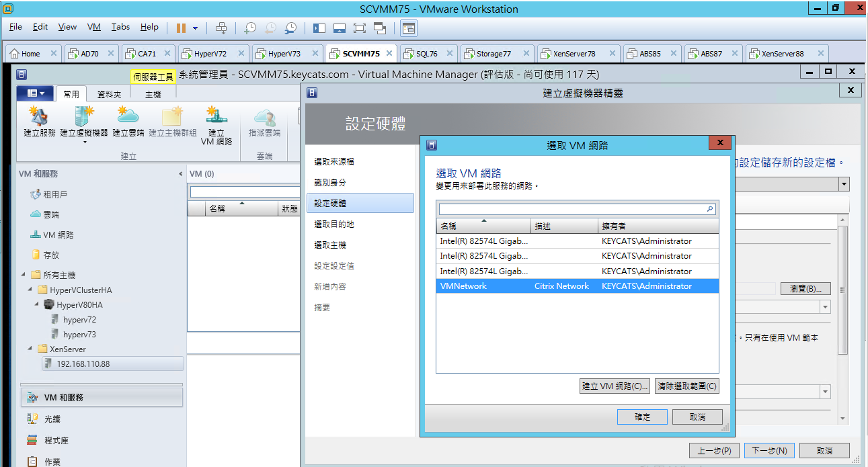The width and height of the screenshot is (868, 467).
Task: Toggle the thumbnail bar view icon
Action: click(340, 28)
